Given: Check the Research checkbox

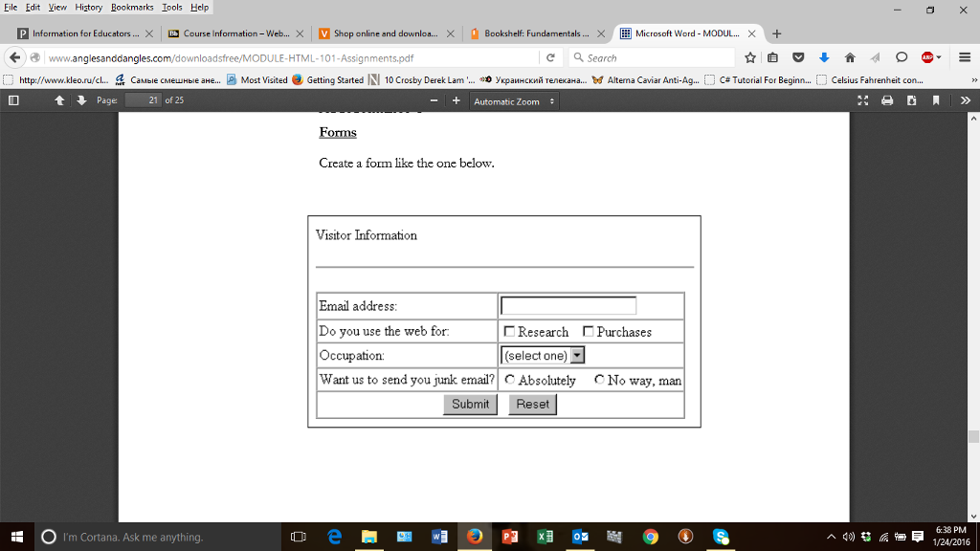Looking at the screenshot, I should [509, 331].
